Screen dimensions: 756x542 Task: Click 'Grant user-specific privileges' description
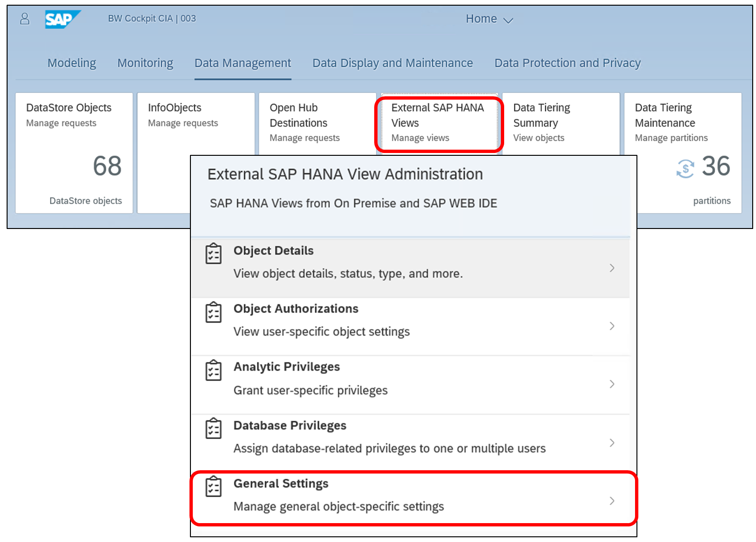[x=310, y=390]
